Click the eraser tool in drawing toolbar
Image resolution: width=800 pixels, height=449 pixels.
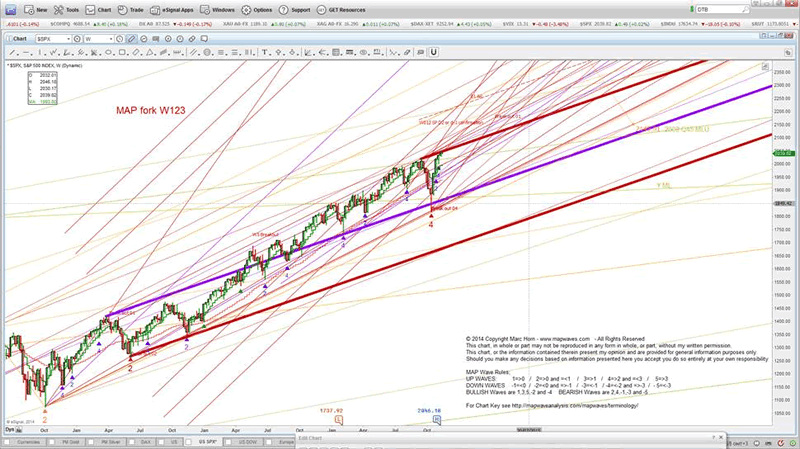407,52
